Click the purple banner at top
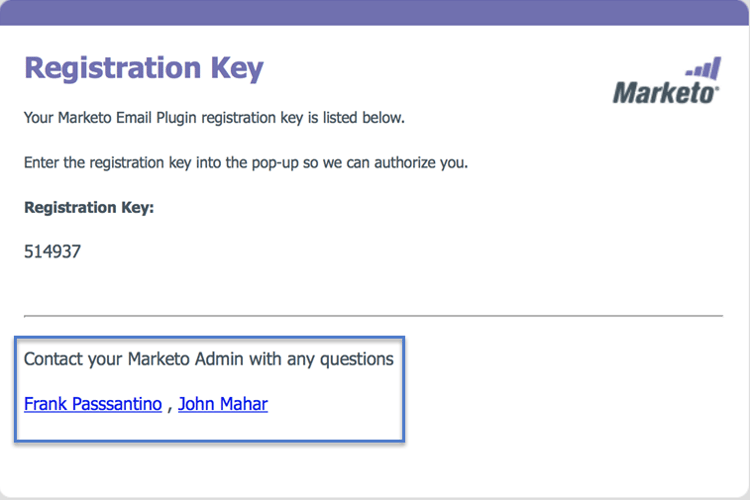The height and width of the screenshot is (500, 750). pos(375,12)
